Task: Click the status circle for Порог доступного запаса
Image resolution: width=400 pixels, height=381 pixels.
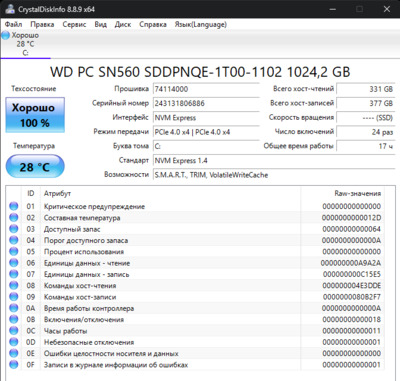Action: click(x=14, y=240)
